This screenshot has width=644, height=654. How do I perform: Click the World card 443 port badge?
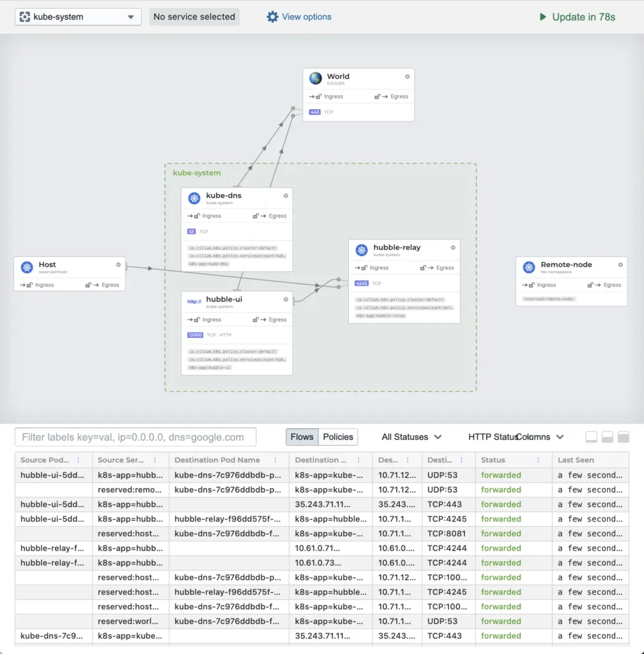coord(314,112)
